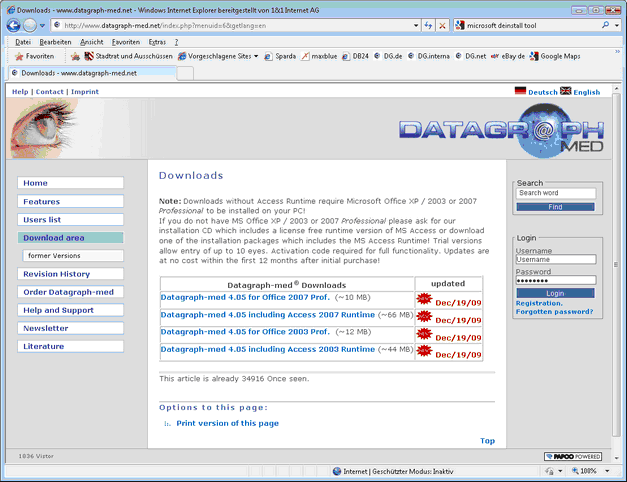Open the 100% zoom level dropdown
Screen dimensions: 627x482
click(x=607, y=471)
